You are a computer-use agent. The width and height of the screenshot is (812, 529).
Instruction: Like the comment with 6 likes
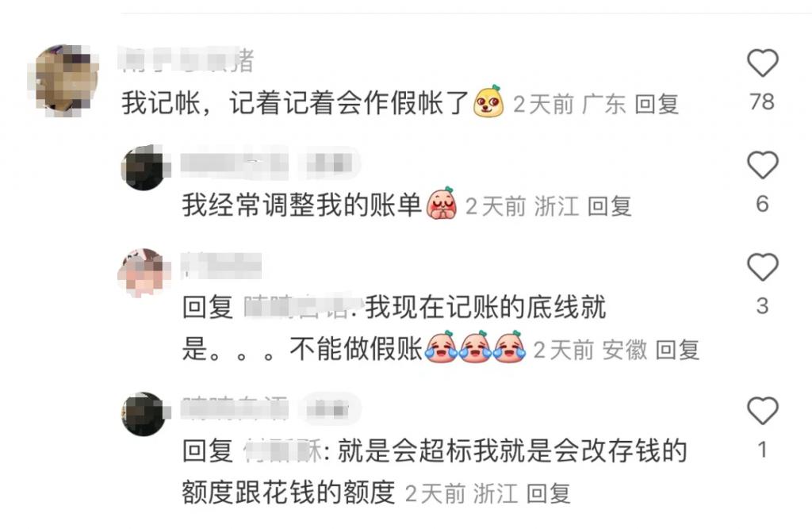point(762,165)
